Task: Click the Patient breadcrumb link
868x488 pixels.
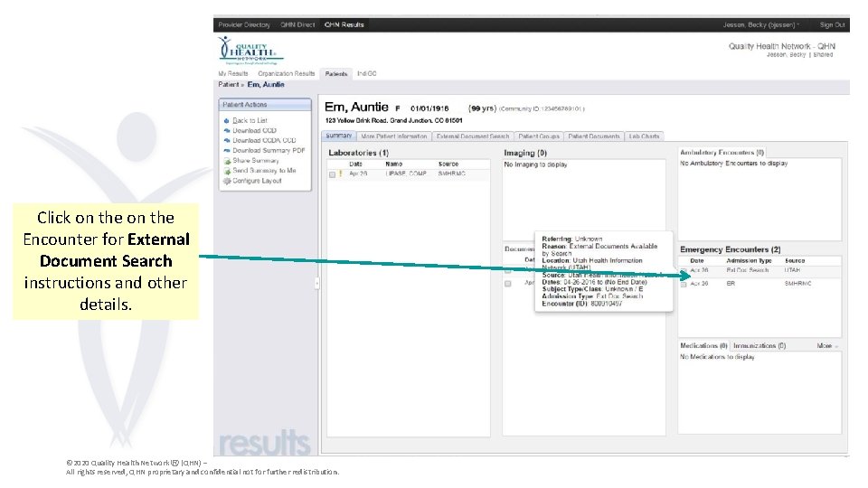Action: coord(228,85)
